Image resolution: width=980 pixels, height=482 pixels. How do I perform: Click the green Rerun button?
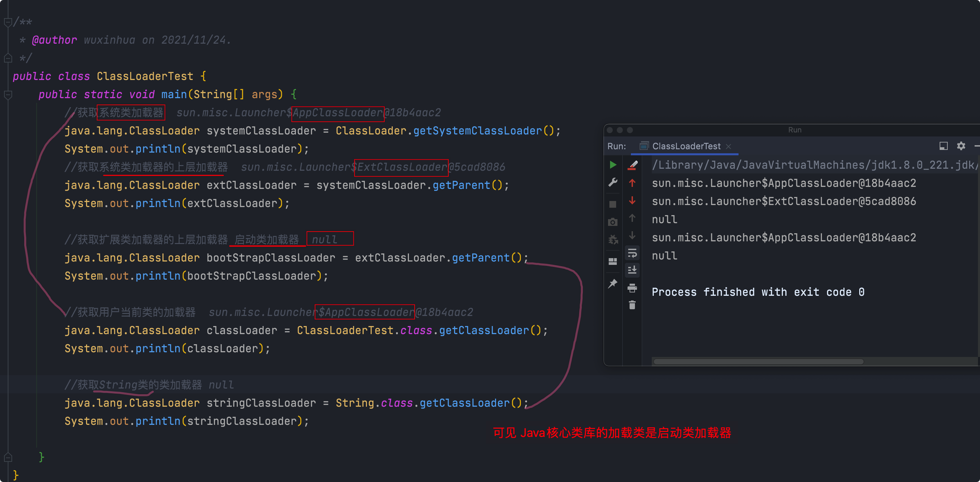[x=612, y=165]
